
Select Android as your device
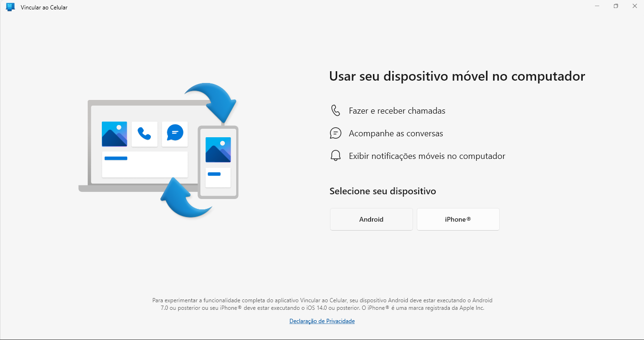(x=371, y=219)
